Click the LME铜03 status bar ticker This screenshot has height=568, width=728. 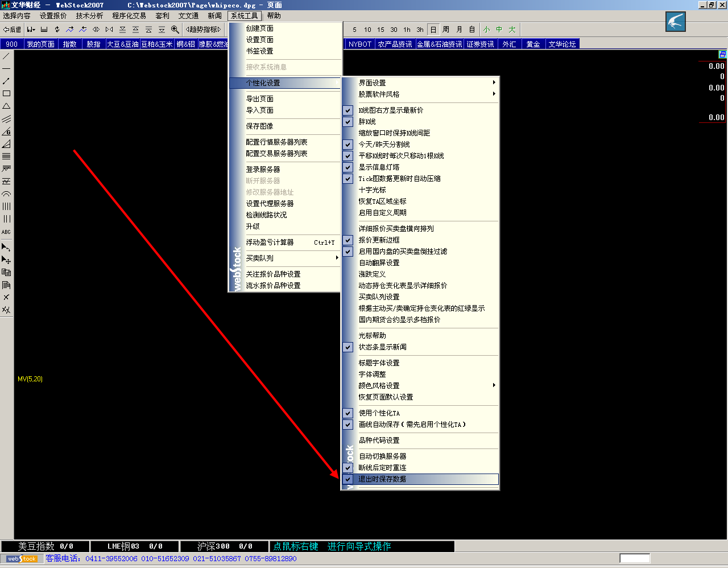pyautogui.click(x=135, y=546)
